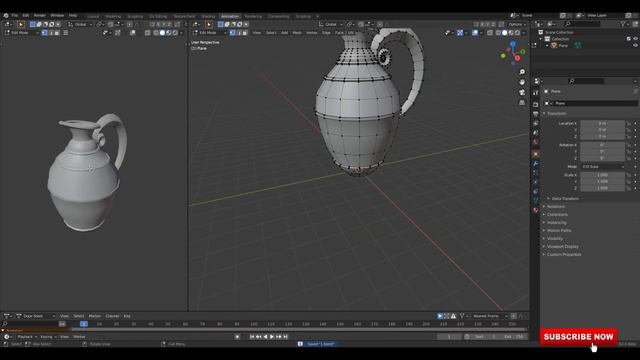Viewport: 640px width, 360px height.
Task: Switch to the Animation workspace tab
Action: 230,16
